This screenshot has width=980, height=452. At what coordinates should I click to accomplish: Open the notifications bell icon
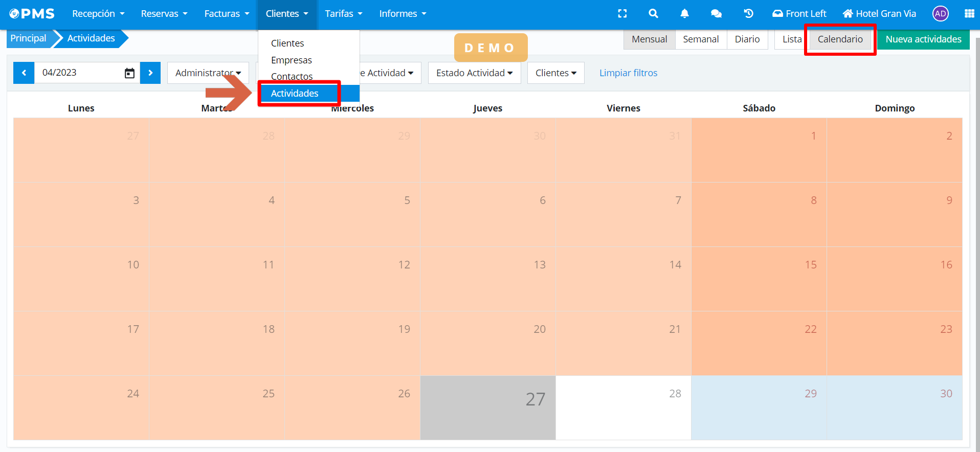click(684, 14)
